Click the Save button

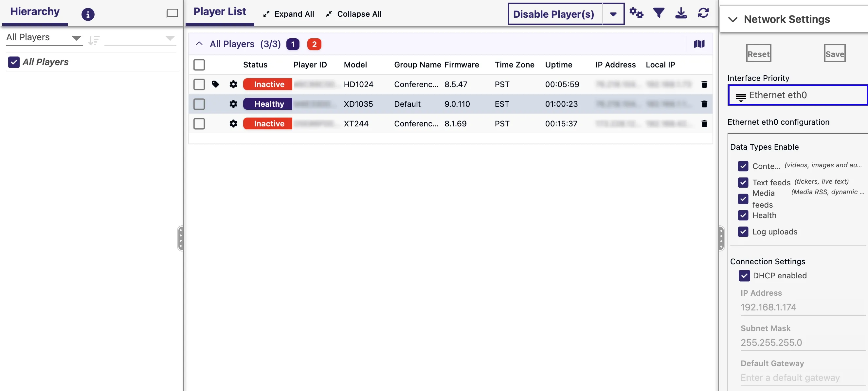[834, 53]
